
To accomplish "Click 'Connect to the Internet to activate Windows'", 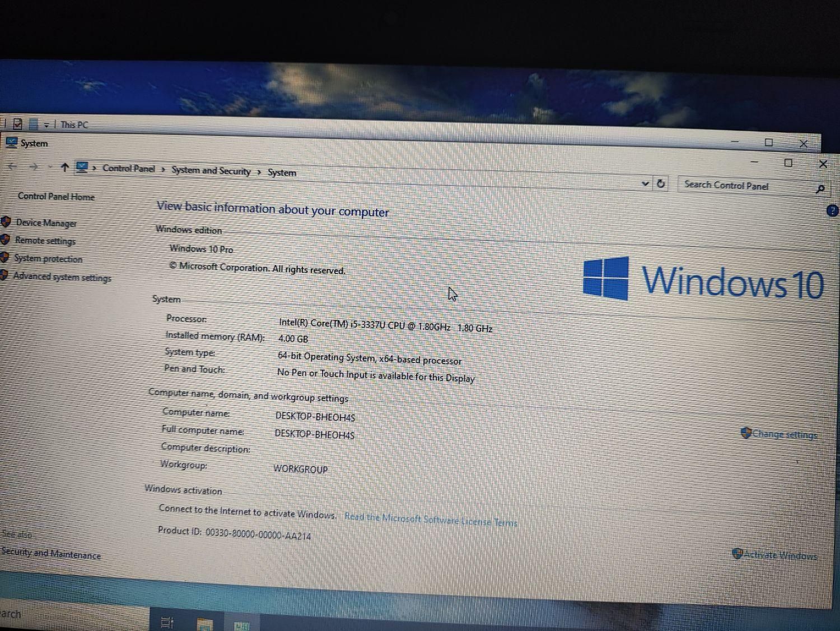I will click(248, 511).
